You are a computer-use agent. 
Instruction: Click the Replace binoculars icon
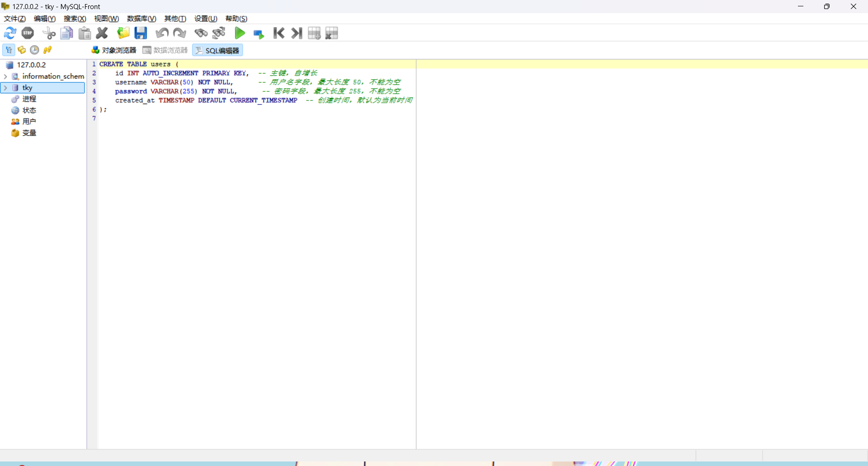219,33
